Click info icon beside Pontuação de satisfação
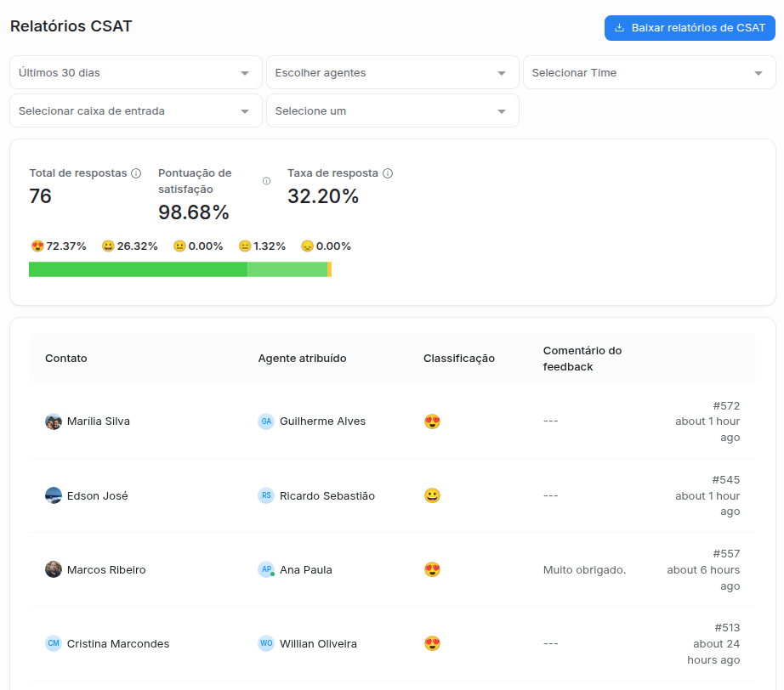 click(266, 181)
